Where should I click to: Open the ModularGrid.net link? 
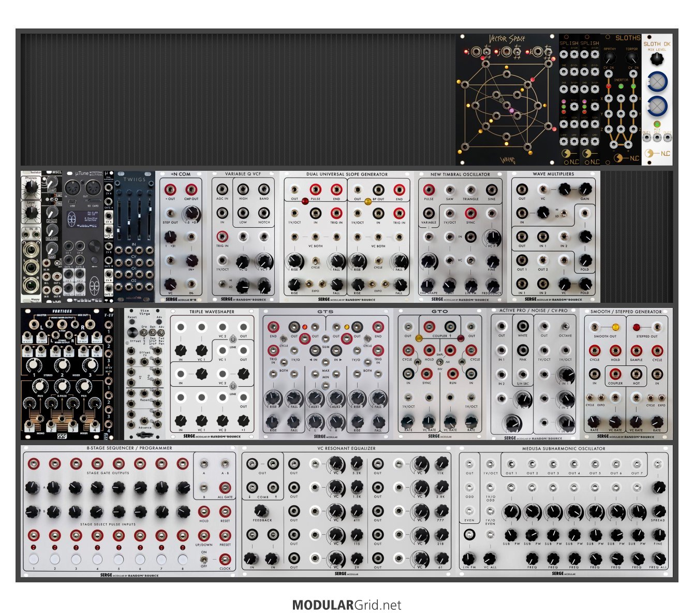coord(346,605)
